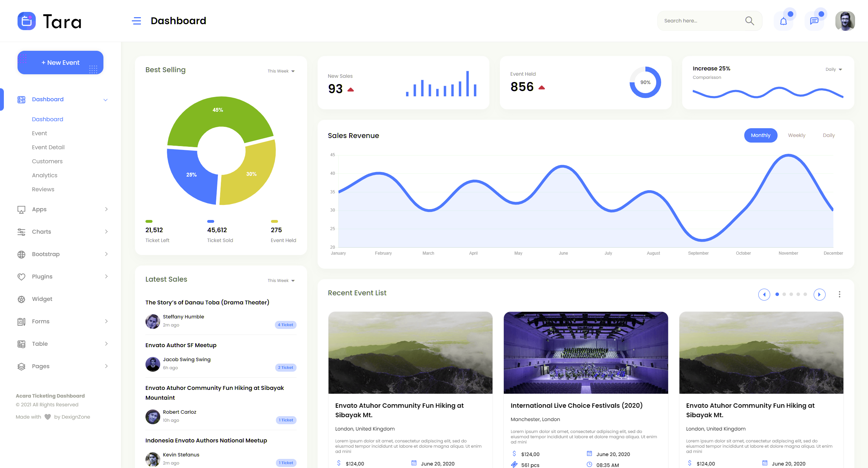Click the Plugins heart icon
The image size is (868, 468).
21,277
